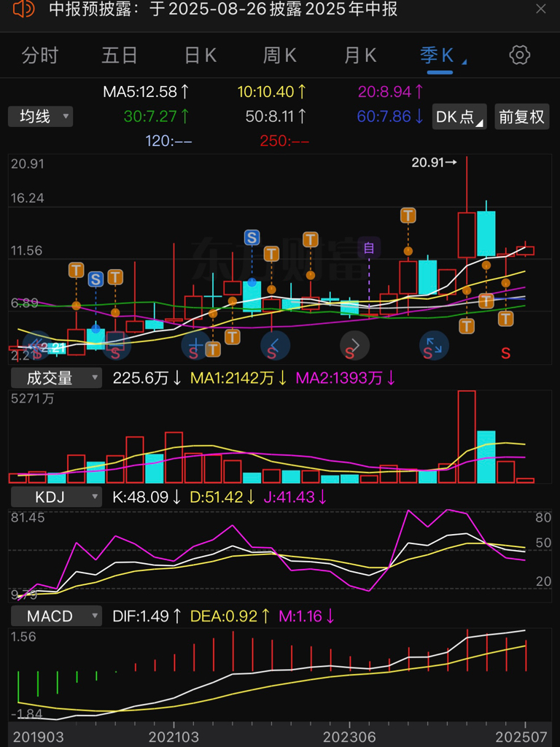The height and width of the screenshot is (747, 560).
Task: Open the MACD indicator dropdown
Action: [56, 616]
